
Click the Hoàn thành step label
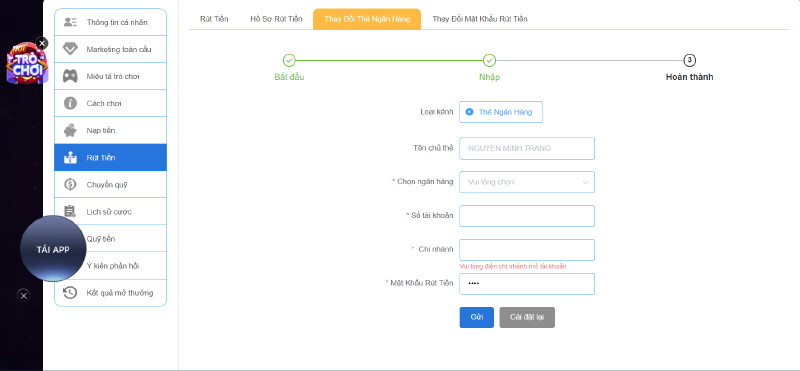689,77
